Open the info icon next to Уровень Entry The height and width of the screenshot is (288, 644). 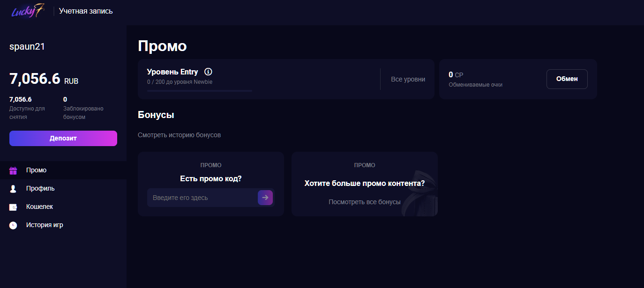(208, 72)
